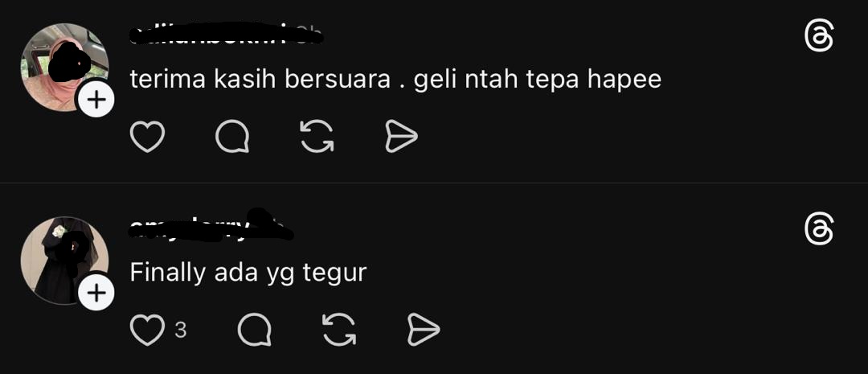Reply to the 'Finally ada yg tegur' comment
The height and width of the screenshot is (374, 868).
pyautogui.click(x=254, y=331)
